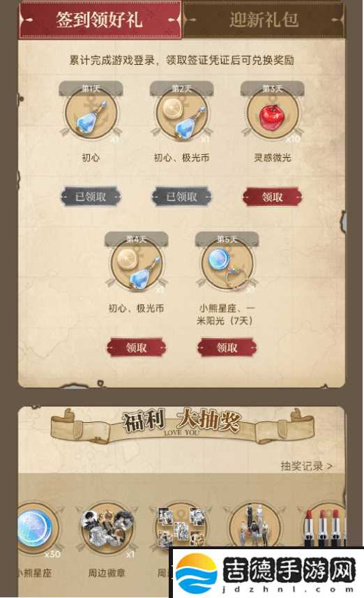The image size is (364, 598).
Task: Claim the Day 3 灵感微光 reward with 领取
Action: click(x=272, y=197)
